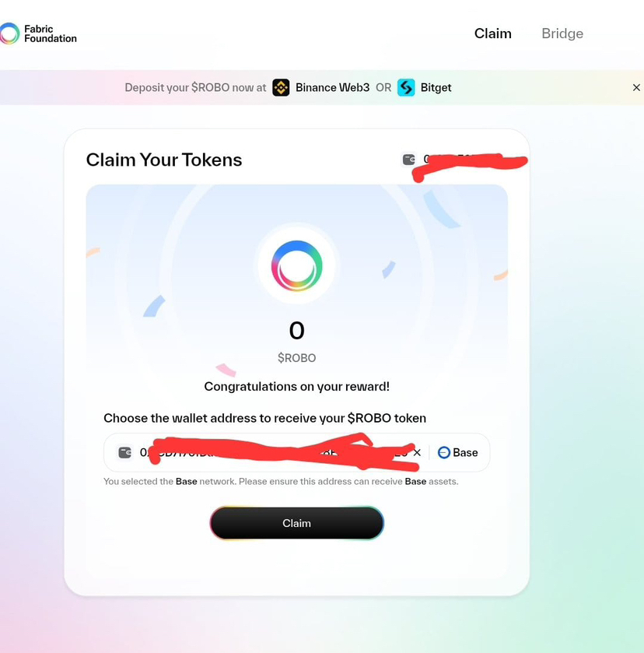Click the wallet icon in address field

(x=125, y=452)
